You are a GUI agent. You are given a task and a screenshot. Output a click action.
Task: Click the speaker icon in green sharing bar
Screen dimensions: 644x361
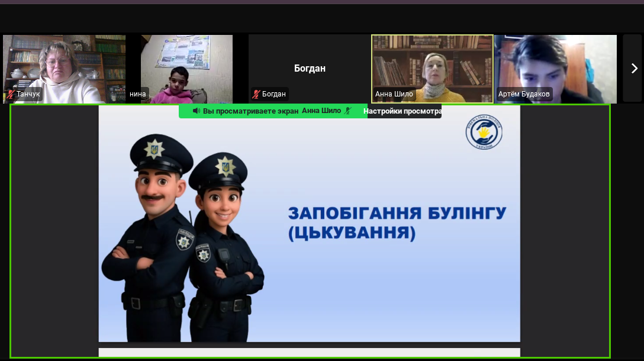[196, 111]
